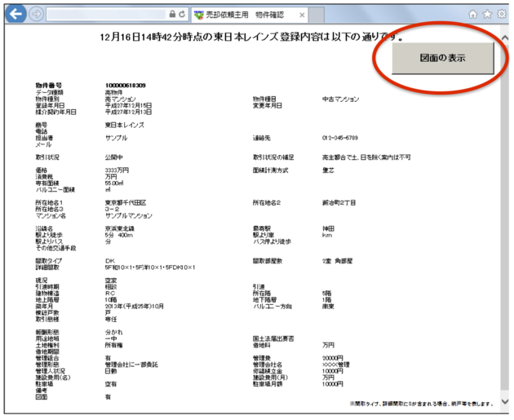Open favorites with the star icon

tap(487, 14)
